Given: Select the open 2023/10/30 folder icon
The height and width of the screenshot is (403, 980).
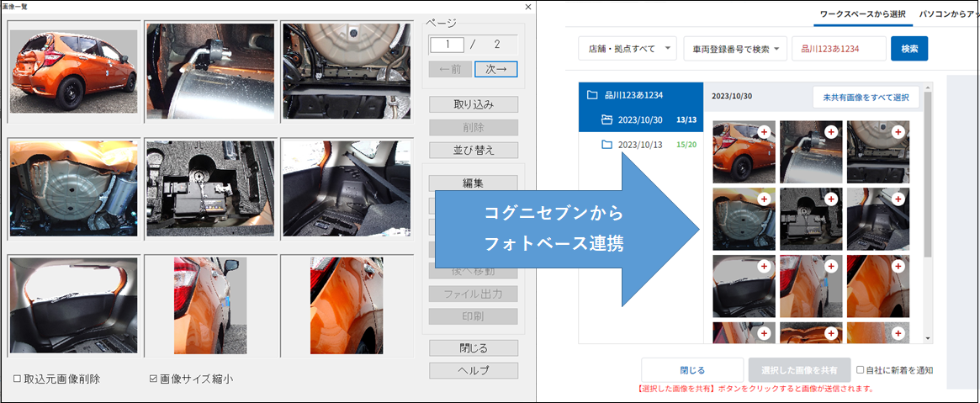Looking at the screenshot, I should tap(607, 119).
